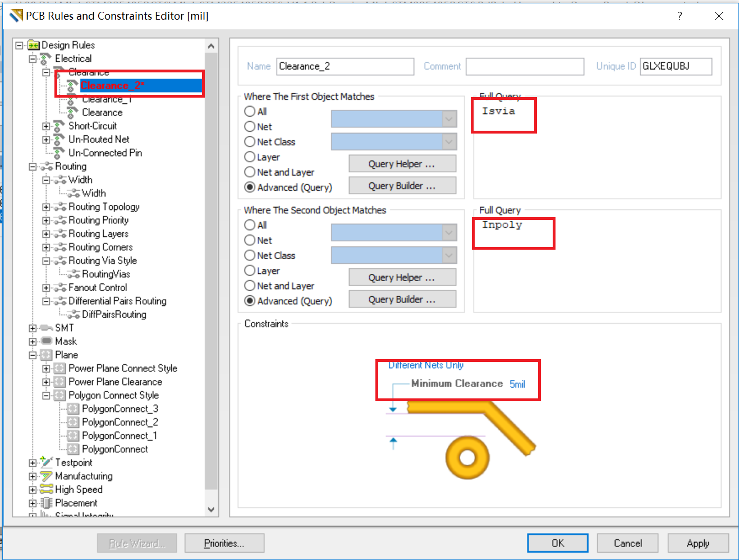Open Query Builder for first object
Viewport: 739px width, 560px height.
coord(402,186)
